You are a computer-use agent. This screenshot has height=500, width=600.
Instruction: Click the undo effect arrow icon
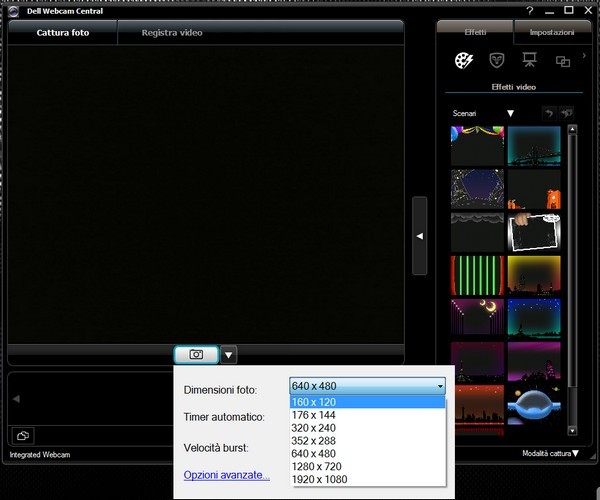coord(548,114)
